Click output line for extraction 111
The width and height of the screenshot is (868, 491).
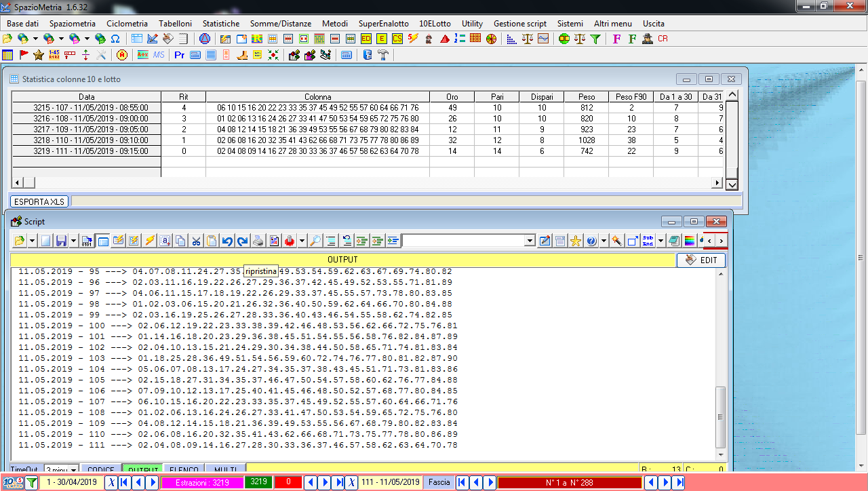click(x=238, y=445)
